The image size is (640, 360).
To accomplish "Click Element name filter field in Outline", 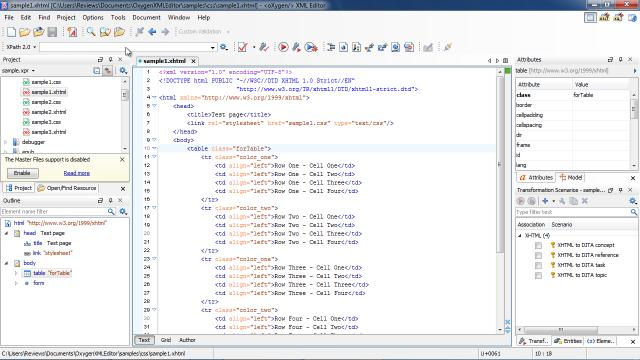I will pos(53,211).
